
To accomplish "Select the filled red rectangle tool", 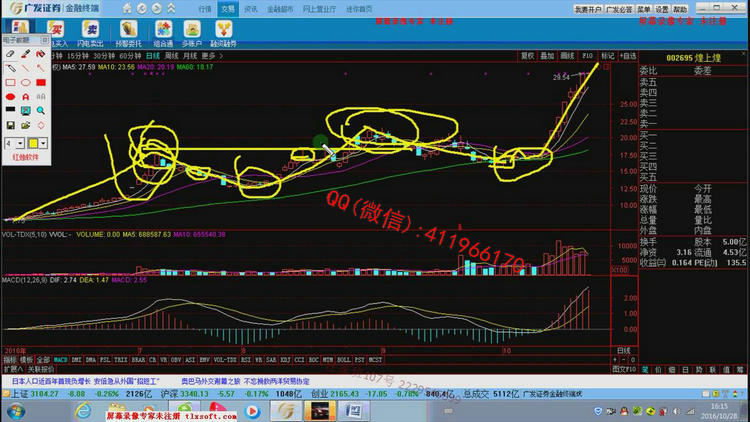I will click(x=41, y=82).
